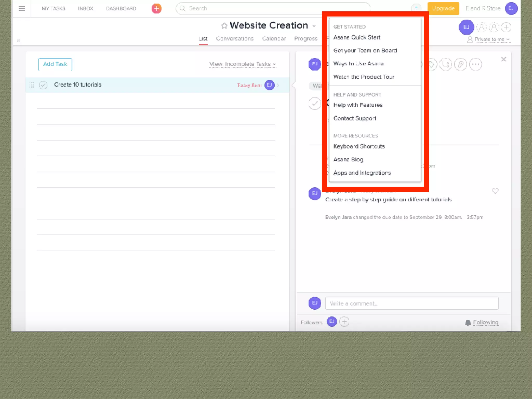Click the Write a comment field

(x=411, y=303)
